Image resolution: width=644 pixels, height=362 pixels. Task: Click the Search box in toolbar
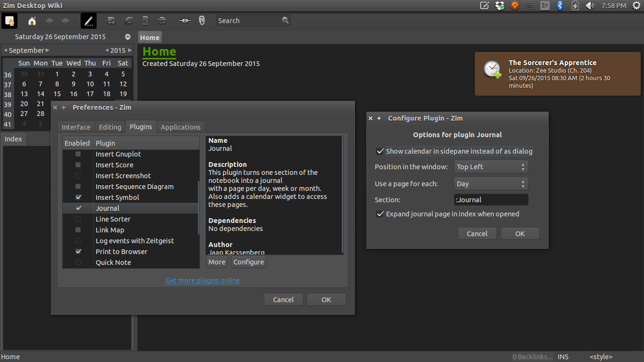[253, 21]
